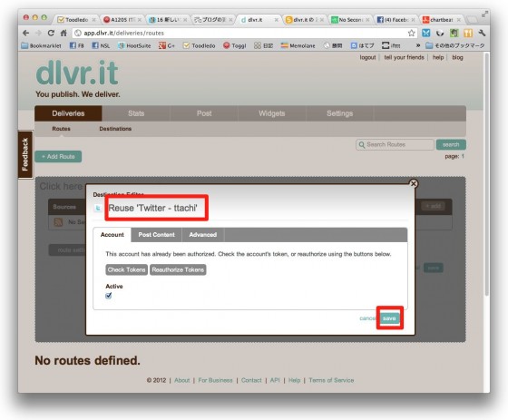Open the Japanese 'other bookmarks' folder
Image resolution: width=508 pixels, height=420 pixels.
click(455, 45)
